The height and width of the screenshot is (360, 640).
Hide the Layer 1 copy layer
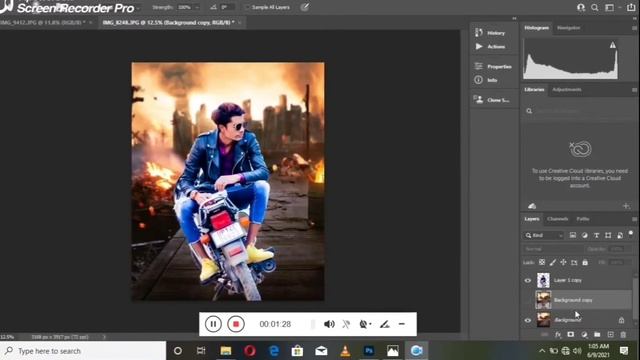coord(527,280)
